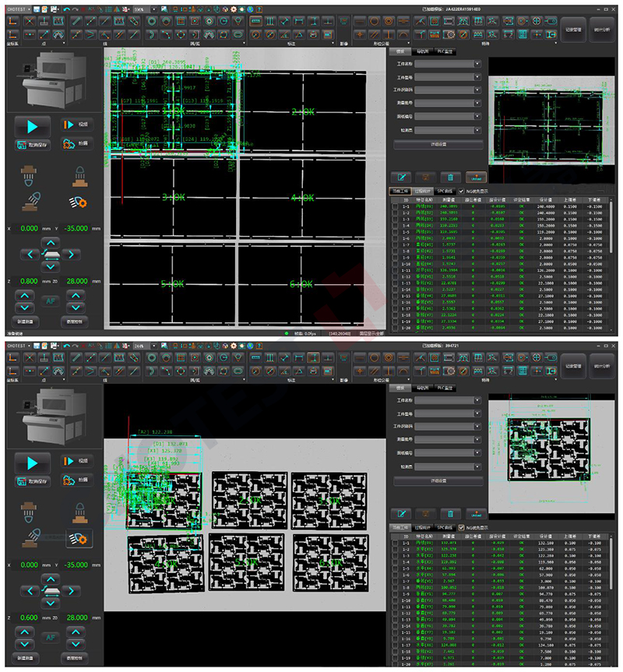Image resolution: width=623 pixels, height=672 pixels.
Task: Toggle the top ring light icon in top window
Action: [29, 176]
